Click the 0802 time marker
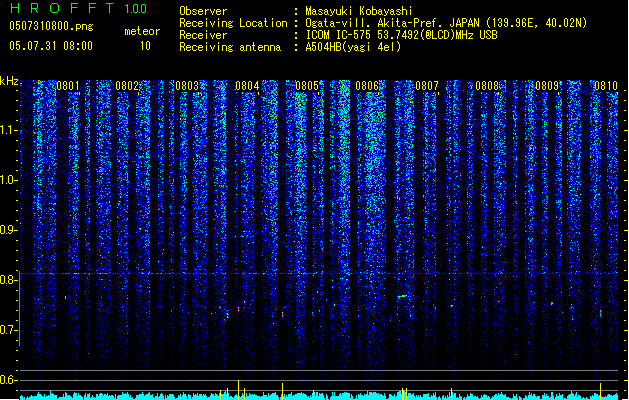The height and width of the screenshot is (400, 629). 127,86
